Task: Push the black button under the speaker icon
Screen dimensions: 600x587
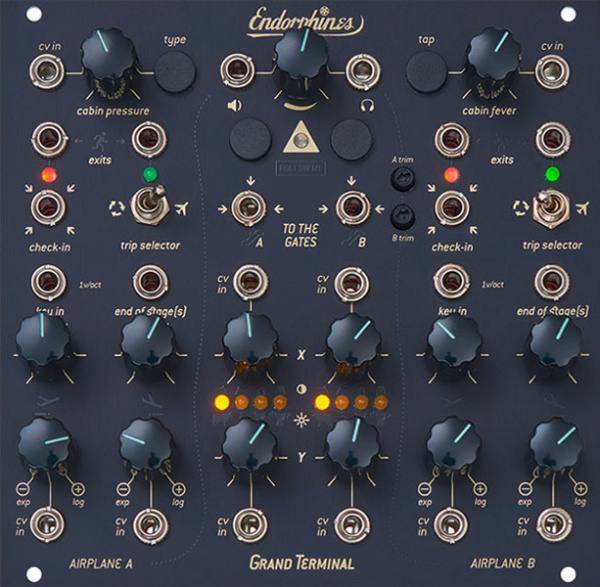Action: (x=250, y=140)
